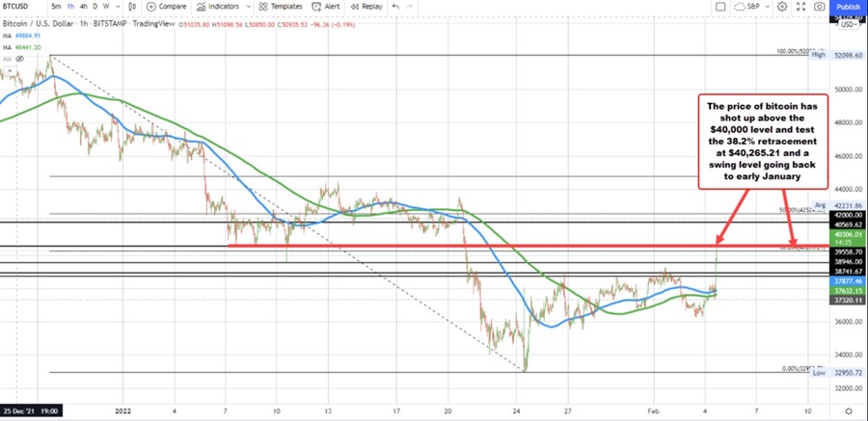Switch to the 1h timeframe
This screenshot has width=868, height=421.
tap(70, 6)
